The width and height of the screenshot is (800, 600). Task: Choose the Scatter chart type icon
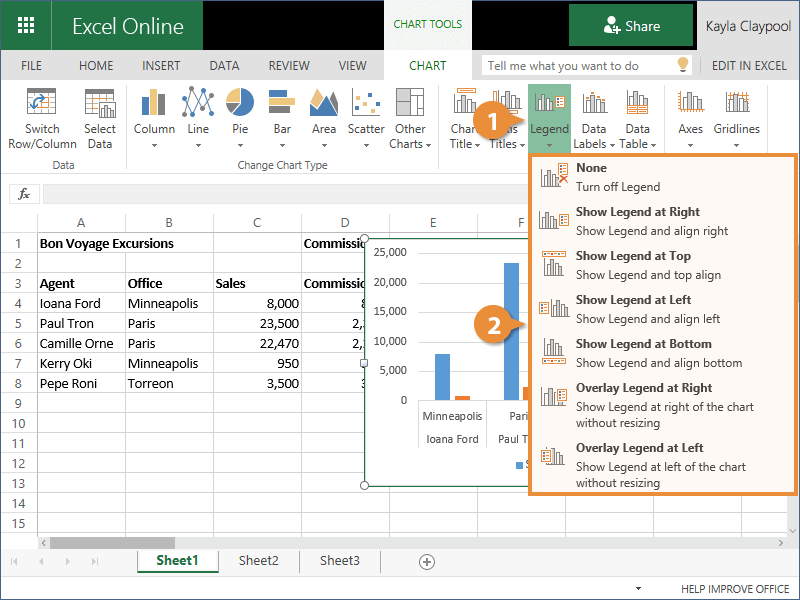click(x=366, y=103)
